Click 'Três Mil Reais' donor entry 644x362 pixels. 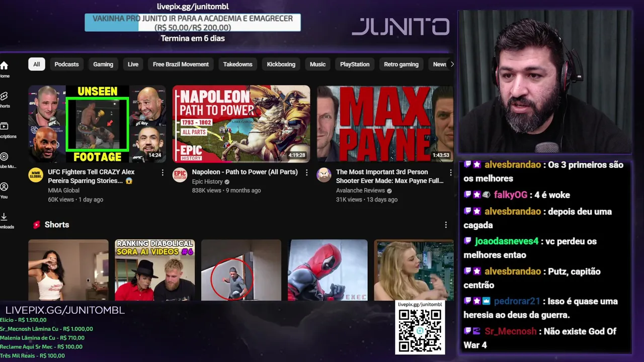32,355
